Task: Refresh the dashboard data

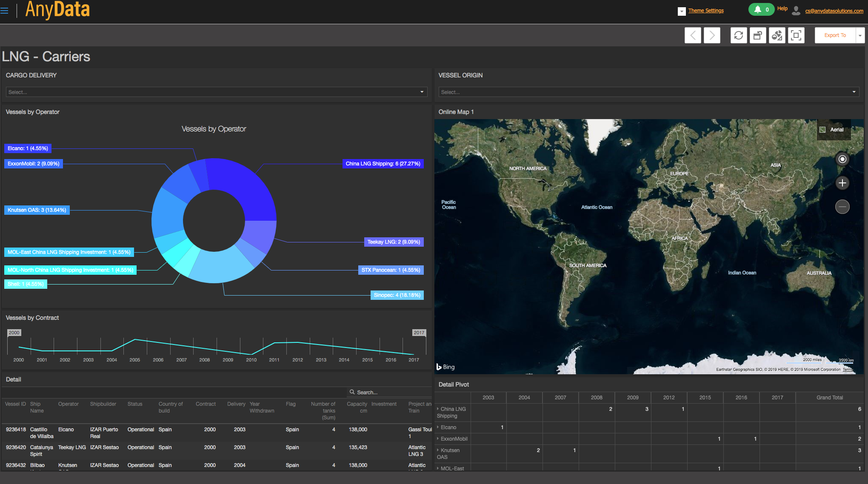Action: 739,35
